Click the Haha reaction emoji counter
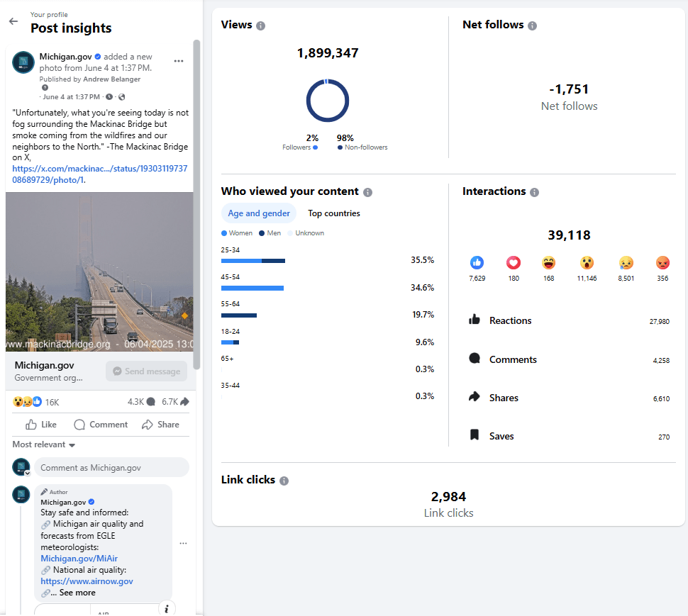 click(548, 268)
